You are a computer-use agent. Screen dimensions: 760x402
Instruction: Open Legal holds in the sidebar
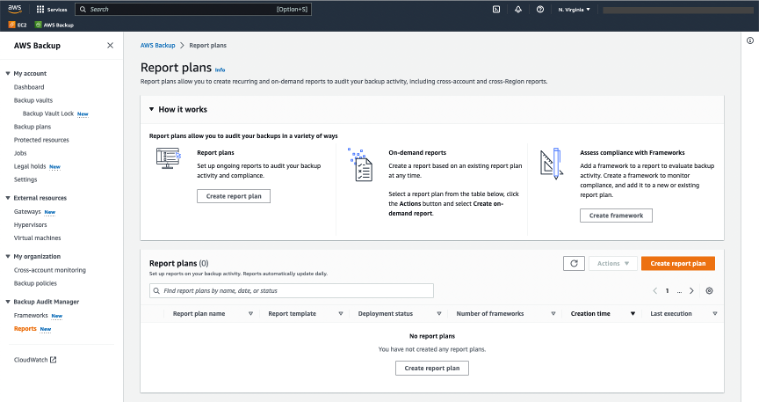[x=30, y=166]
